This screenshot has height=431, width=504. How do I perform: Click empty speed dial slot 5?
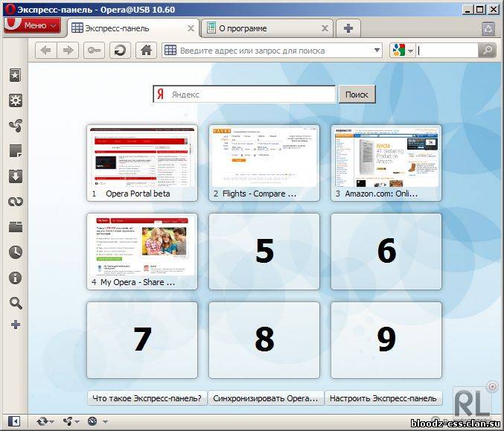click(x=264, y=252)
